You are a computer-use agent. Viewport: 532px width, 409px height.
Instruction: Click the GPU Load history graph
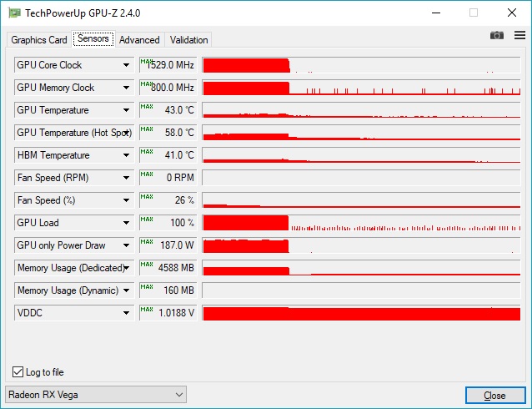tap(361, 223)
